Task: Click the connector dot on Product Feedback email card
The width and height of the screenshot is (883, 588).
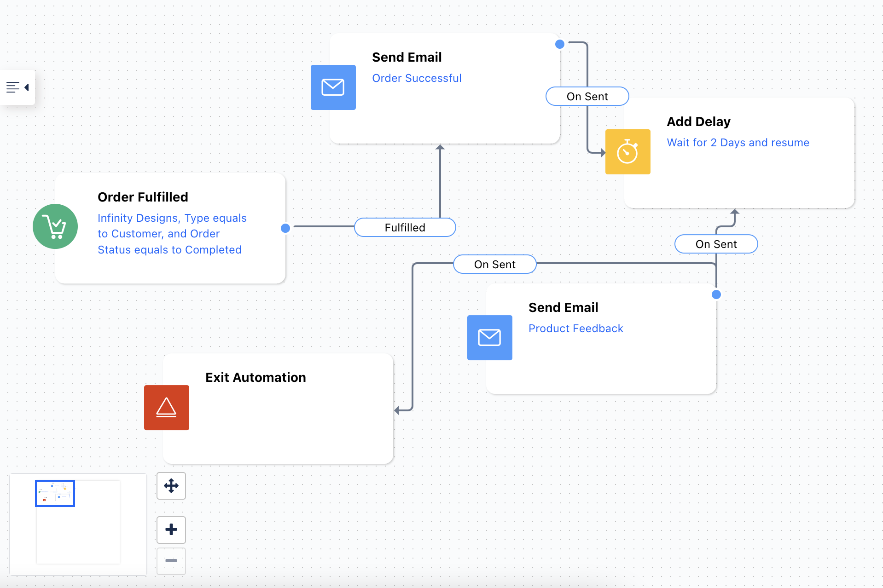Action: 716,294
